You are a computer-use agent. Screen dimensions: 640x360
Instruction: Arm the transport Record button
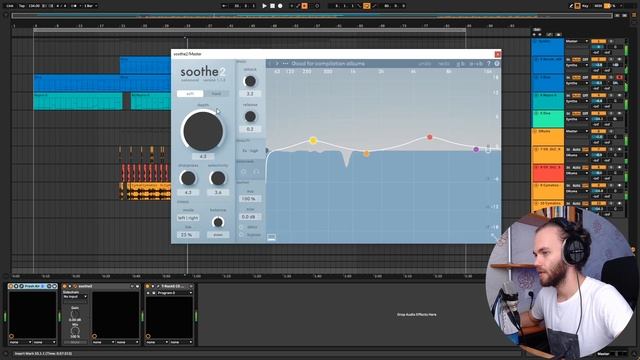[x=280, y=6]
